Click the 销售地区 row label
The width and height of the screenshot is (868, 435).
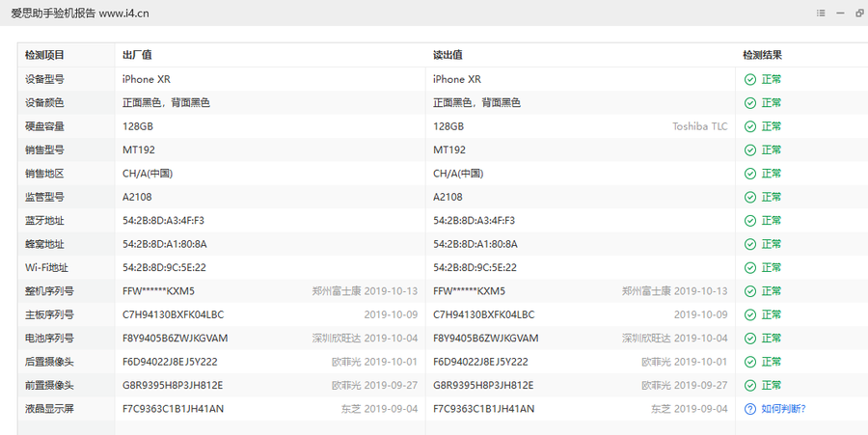tap(44, 174)
